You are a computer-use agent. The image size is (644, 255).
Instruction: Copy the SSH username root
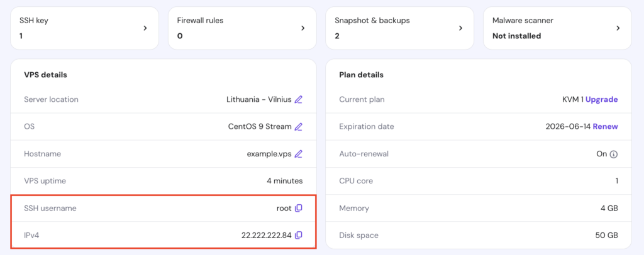pos(299,208)
